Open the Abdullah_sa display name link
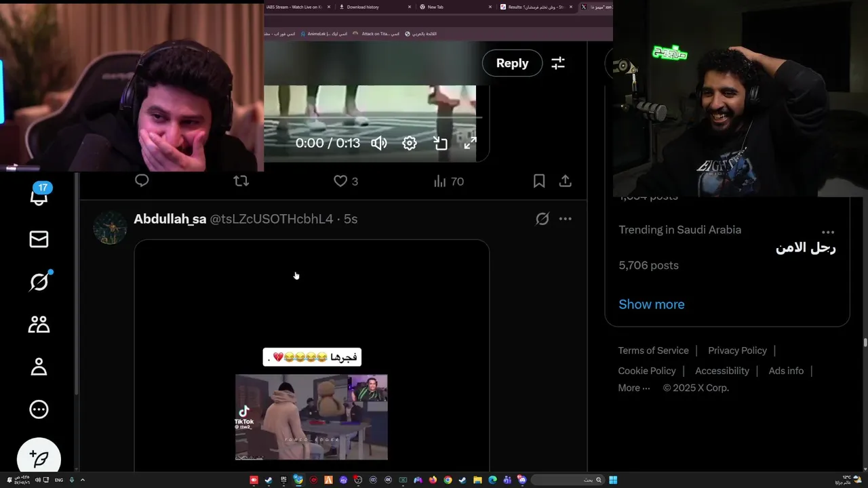Viewport: 868px width, 488px height. pyautogui.click(x=170, y=219)
